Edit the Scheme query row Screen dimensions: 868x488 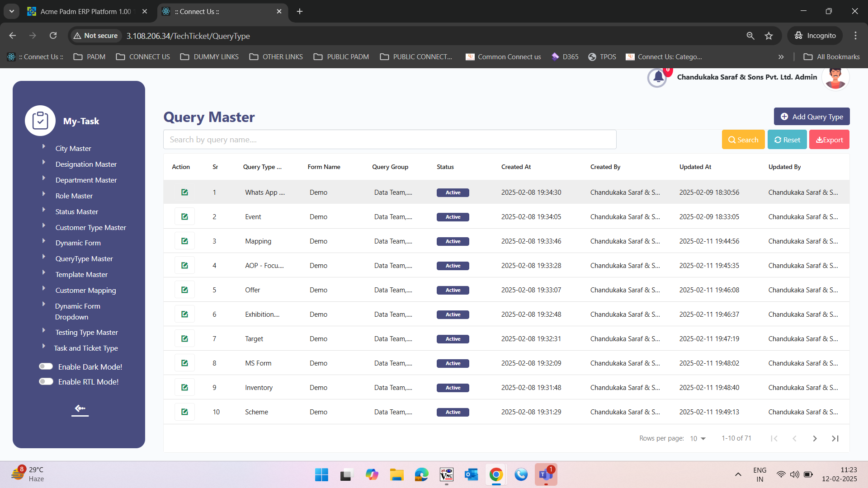184,412
